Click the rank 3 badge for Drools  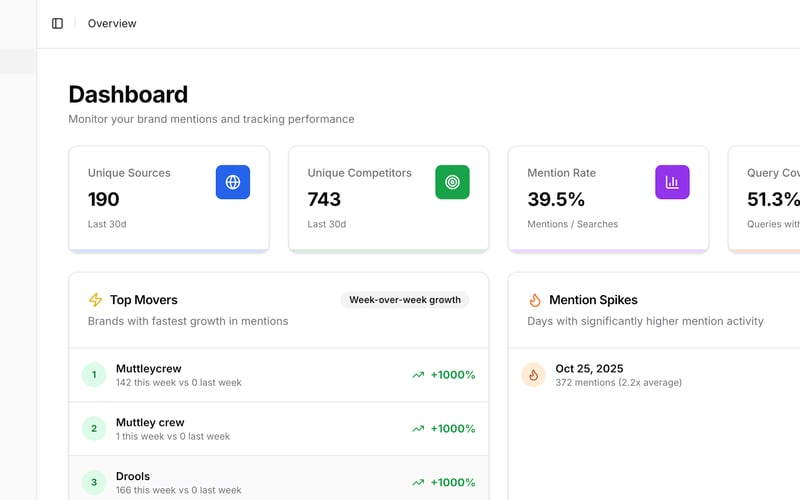pos(94,482)
